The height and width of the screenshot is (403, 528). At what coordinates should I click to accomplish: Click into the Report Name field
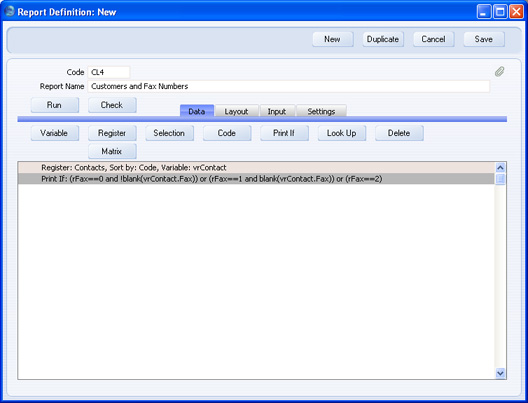(289, 86)
